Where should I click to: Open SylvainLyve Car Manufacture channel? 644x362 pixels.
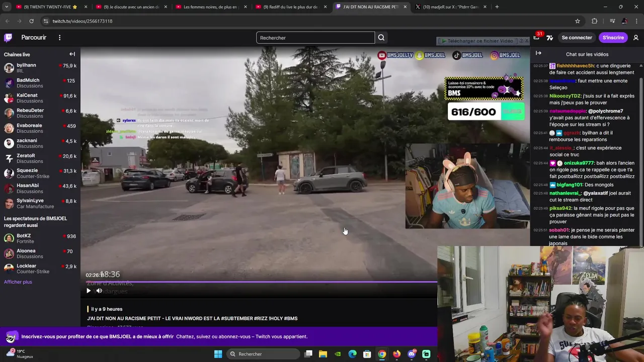(x=40, y=203)
